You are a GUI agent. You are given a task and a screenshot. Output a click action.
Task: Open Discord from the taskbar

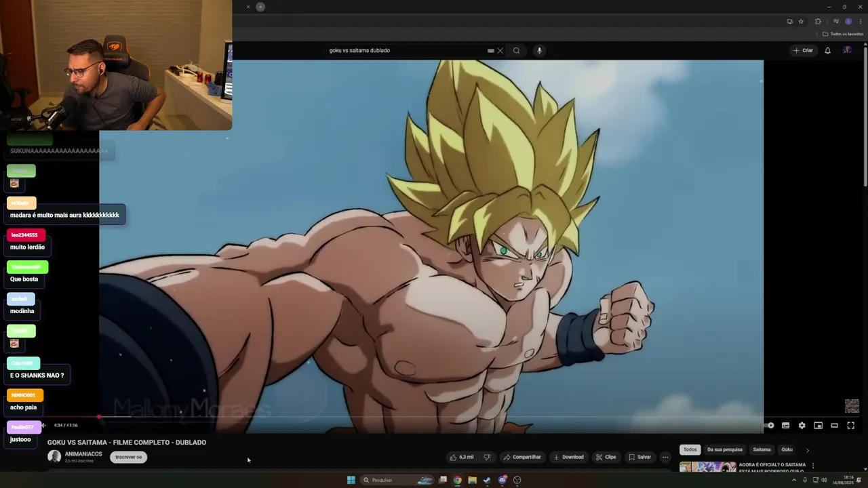point(502,480)
